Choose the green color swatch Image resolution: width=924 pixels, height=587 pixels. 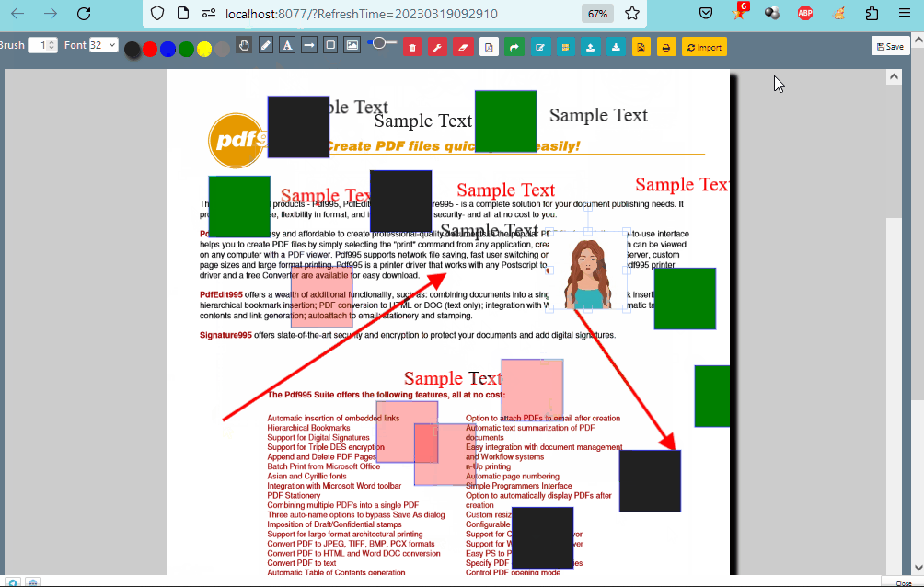(186, 50)
